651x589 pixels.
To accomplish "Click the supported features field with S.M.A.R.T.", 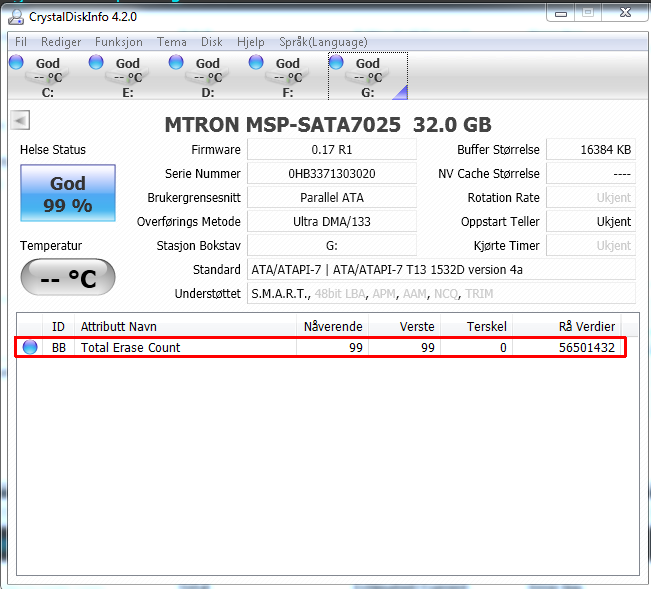I will click(x=441, y=294).
